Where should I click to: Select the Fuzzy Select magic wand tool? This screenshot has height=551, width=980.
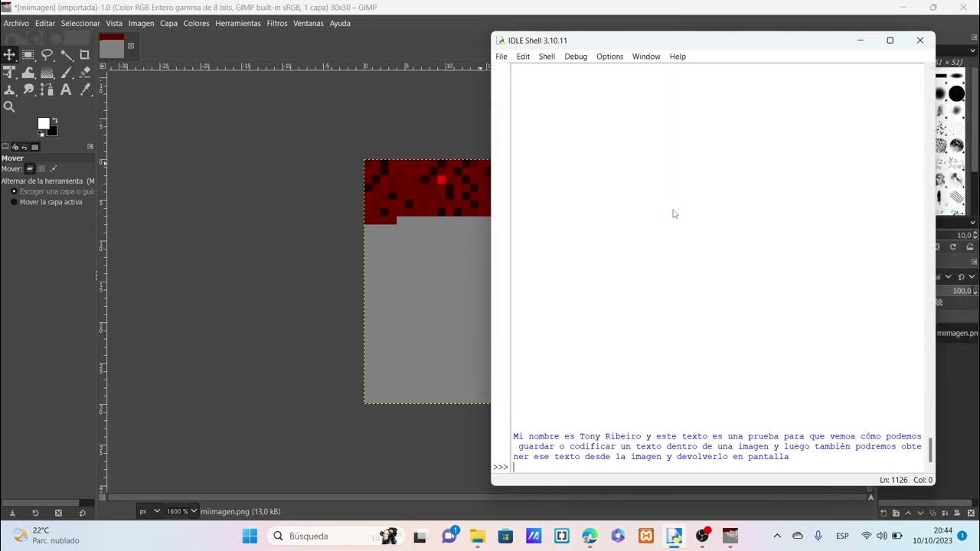pyautogui.click(x=66, y=54)
